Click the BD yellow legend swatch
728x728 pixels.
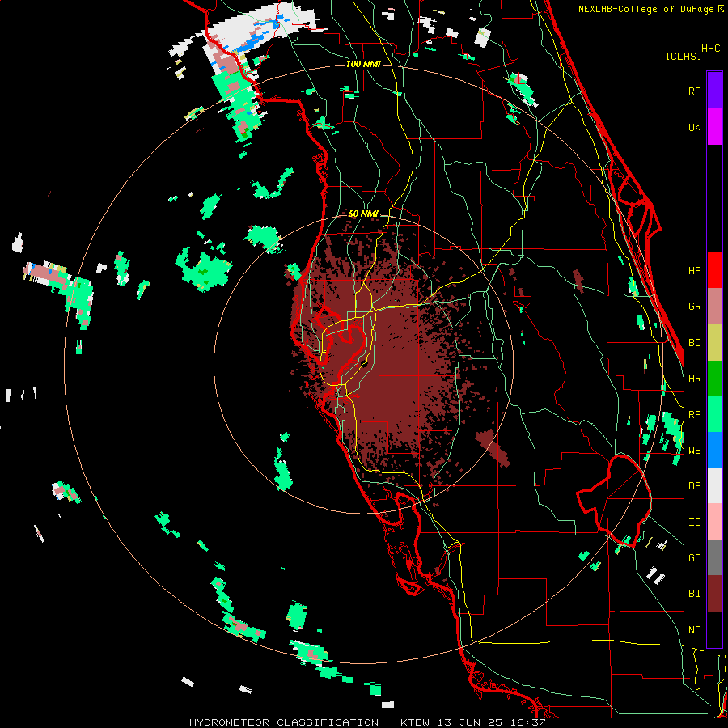point(714,342)
